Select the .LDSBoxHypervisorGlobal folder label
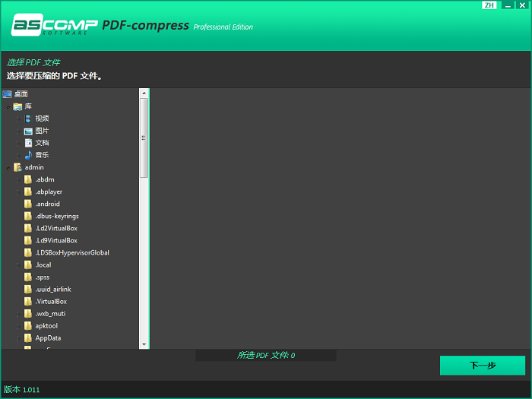The height and width of the screenshot is (399, 532). (72, 253)
